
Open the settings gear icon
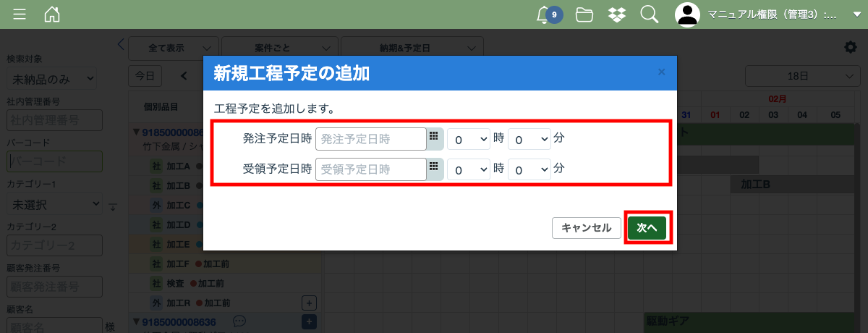851,47
